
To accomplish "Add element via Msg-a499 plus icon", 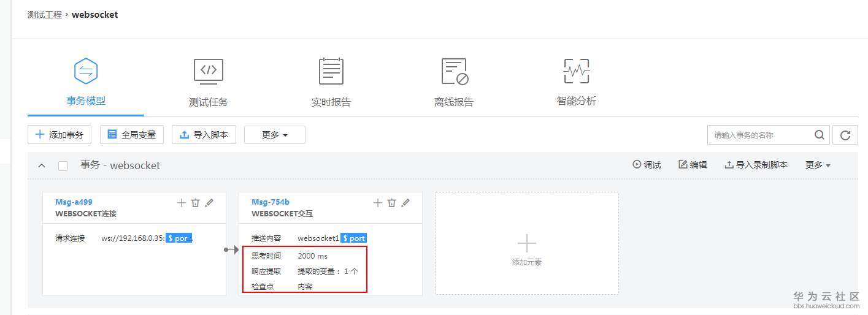I will pyautogui.click(x=182, y=203).
